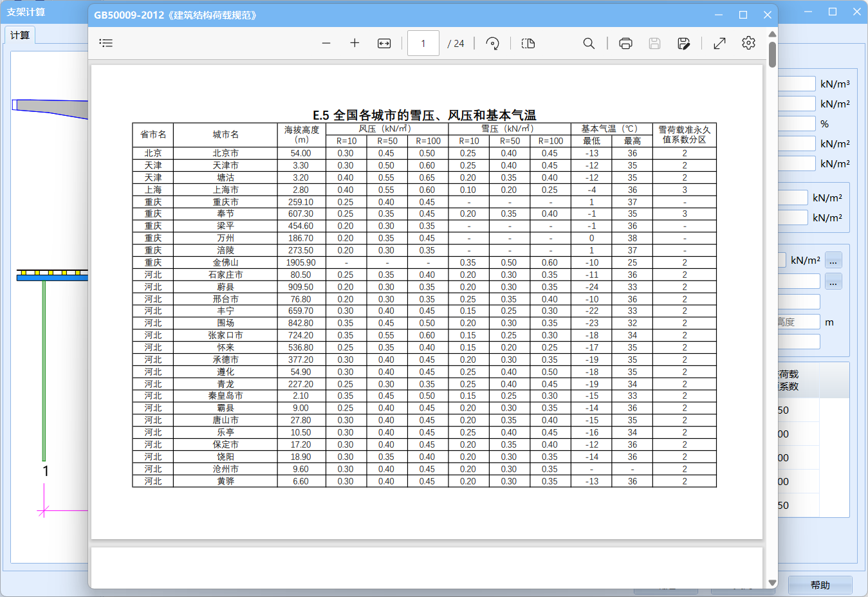Click the save-as icon with pencil
This screenshot has width=868, height=597.
684,43
